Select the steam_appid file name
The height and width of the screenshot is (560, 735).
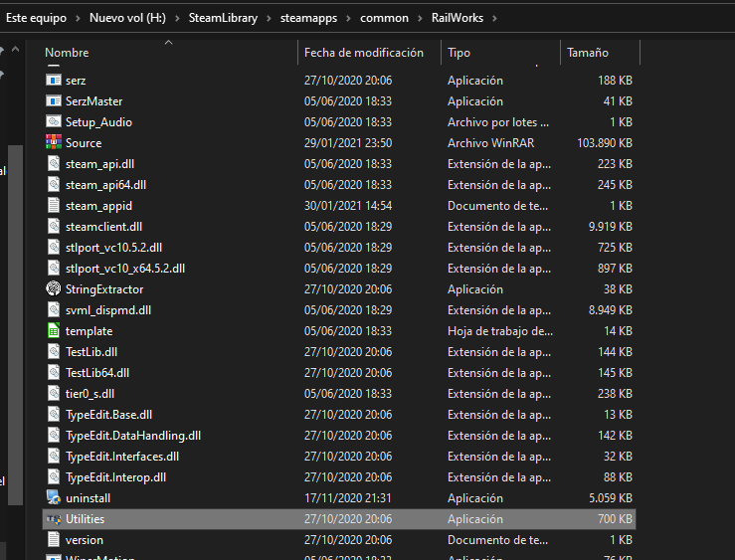[98, 206]
